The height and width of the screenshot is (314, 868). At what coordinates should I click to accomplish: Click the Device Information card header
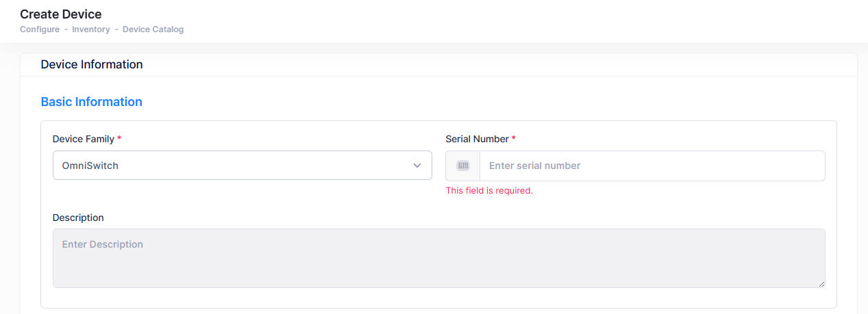click(92, 65)
